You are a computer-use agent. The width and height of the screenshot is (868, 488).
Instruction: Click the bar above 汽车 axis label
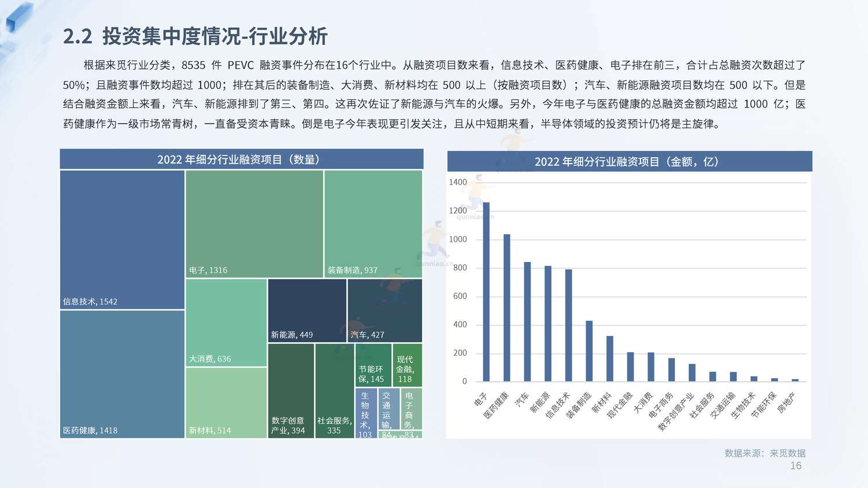point(527,321)
